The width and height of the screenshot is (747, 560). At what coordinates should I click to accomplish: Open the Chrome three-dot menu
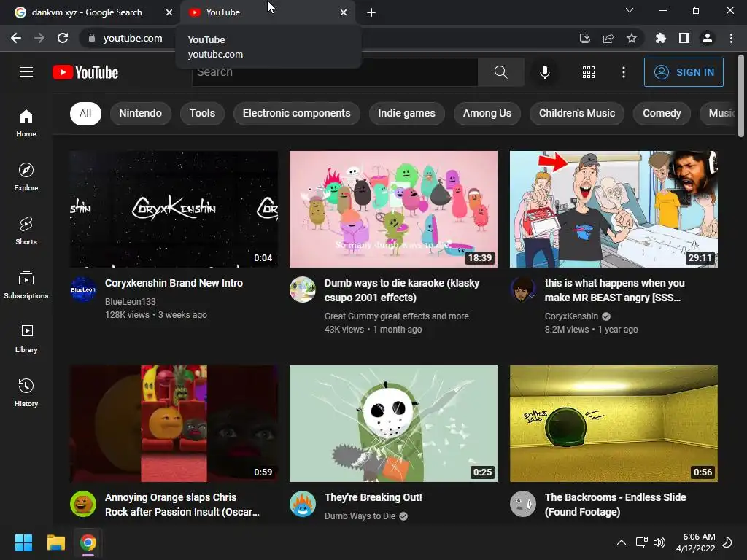[x=731, y=38]
